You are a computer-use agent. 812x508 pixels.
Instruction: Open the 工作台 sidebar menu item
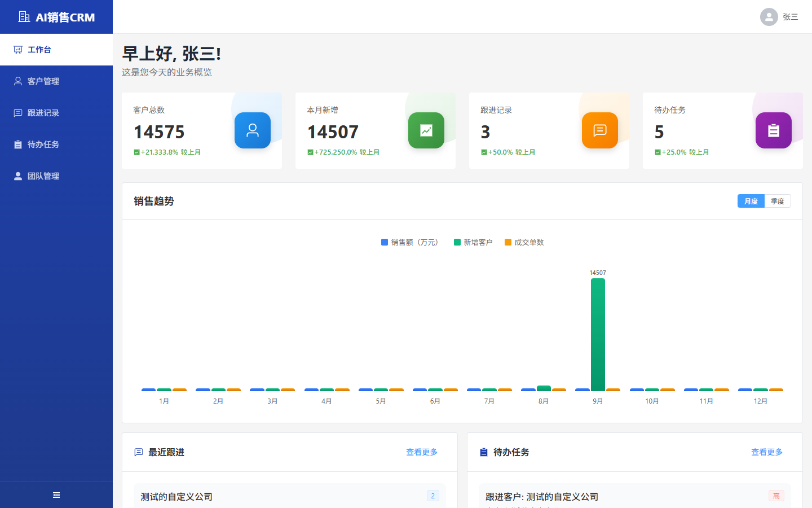(x=56, y=50)
